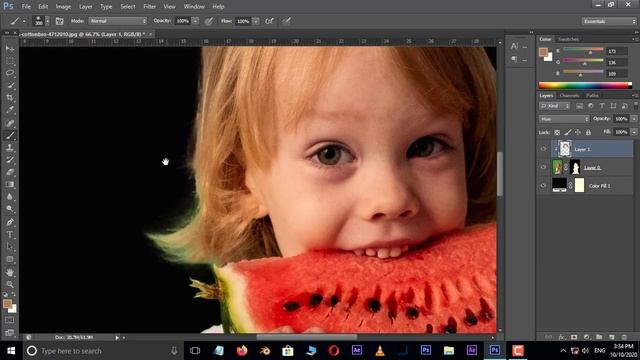Hide Layer 1 visibility eye
This screenshot has height=360, width=640.
coord(543,149)
